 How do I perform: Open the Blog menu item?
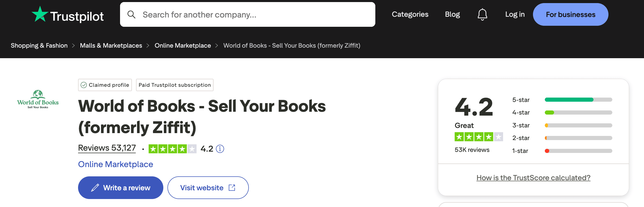[x=453, y=14]
